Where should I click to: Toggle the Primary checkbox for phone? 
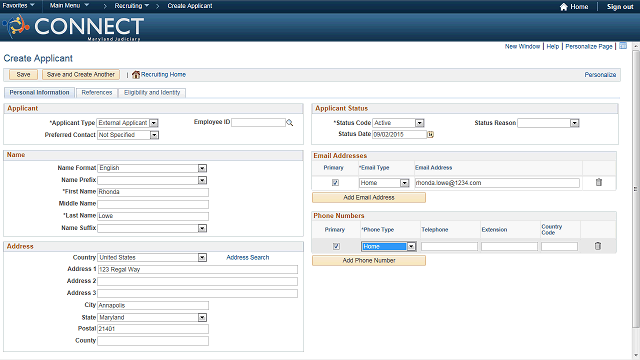coord(336,246)
